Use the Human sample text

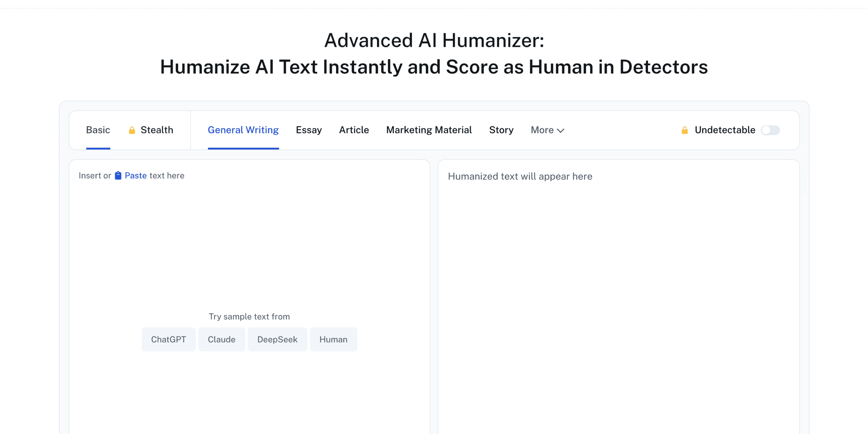pos(333,339)
